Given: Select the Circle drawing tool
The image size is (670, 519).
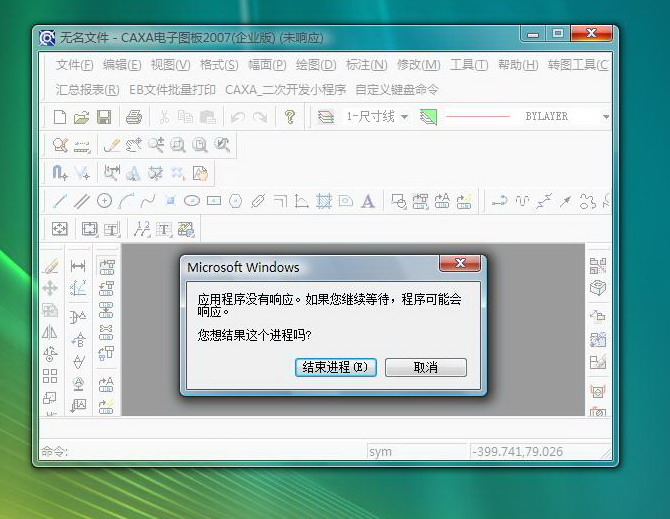Looking at the screenshot, I should (x=104, y=201).
